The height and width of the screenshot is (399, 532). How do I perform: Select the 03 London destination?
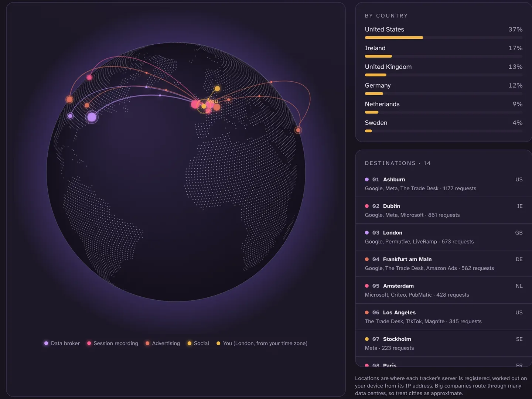click(x=443, y=237)
